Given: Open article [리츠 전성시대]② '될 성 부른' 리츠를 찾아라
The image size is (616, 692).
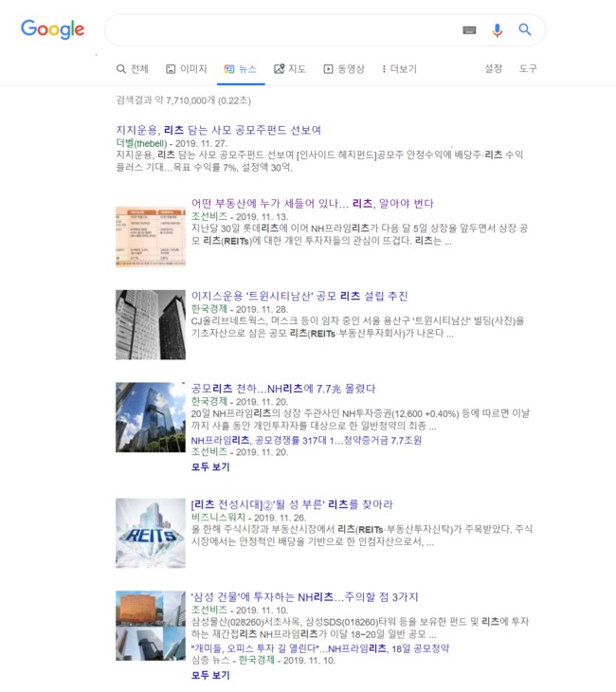Looking at the screenshot, I should click(x=292, y=504).
